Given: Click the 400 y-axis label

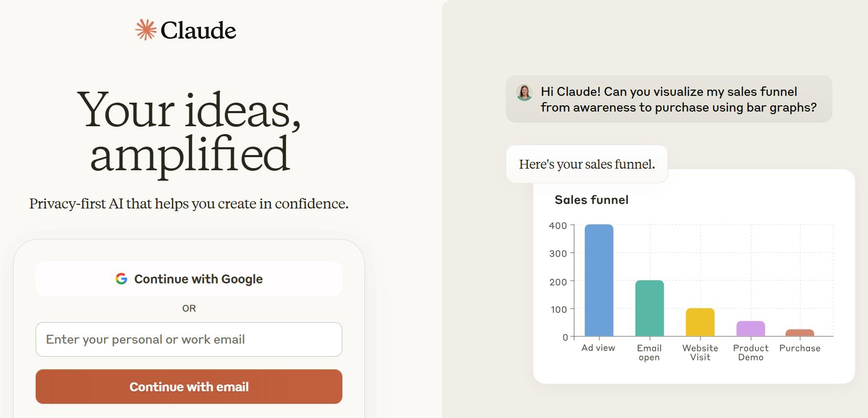Looking at the screenshot, I should tap(558, 226).
